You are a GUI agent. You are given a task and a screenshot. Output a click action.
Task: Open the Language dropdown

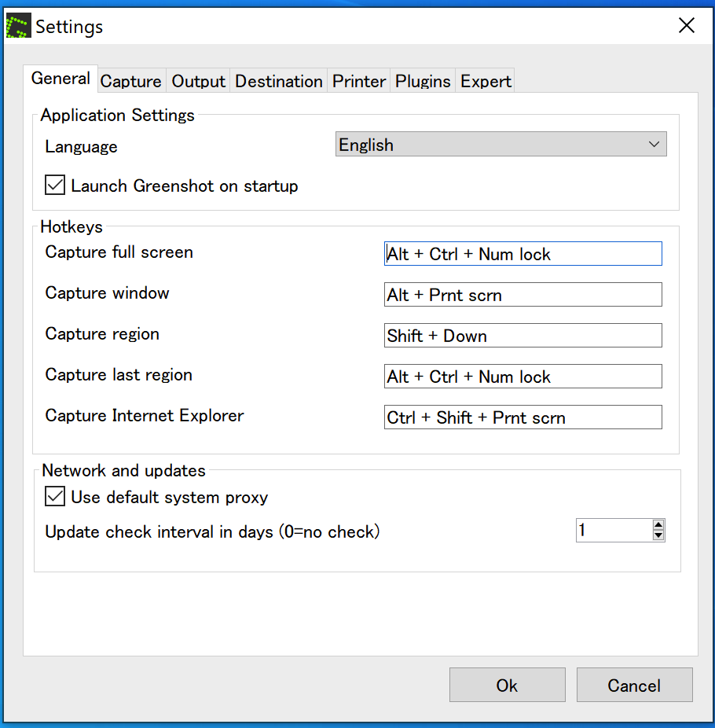pyautogui.click(x=500, y=145)
